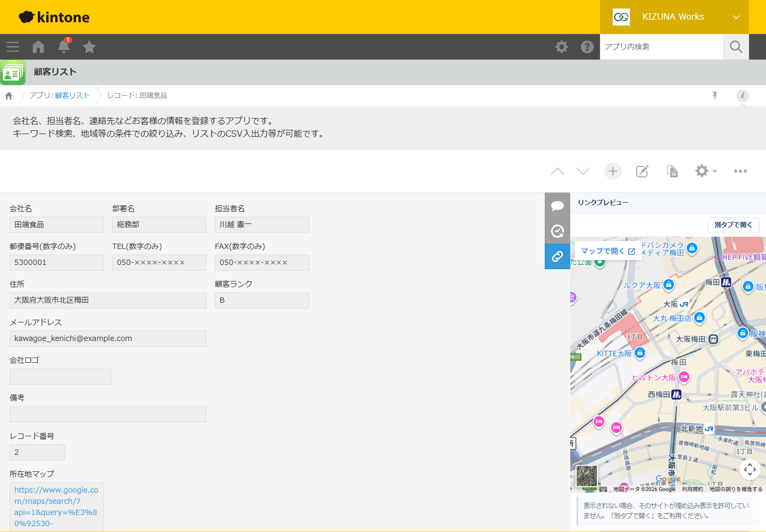The height and width of the screenshot is (532, 766).
Task: Click the map camera controls button
Action: click(x=750, y=469)
